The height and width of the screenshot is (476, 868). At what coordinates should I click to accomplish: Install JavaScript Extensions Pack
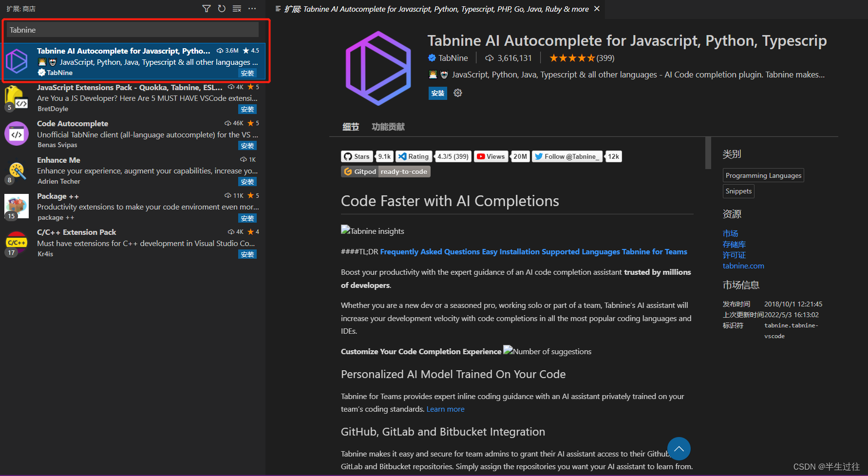pos(247,110)
